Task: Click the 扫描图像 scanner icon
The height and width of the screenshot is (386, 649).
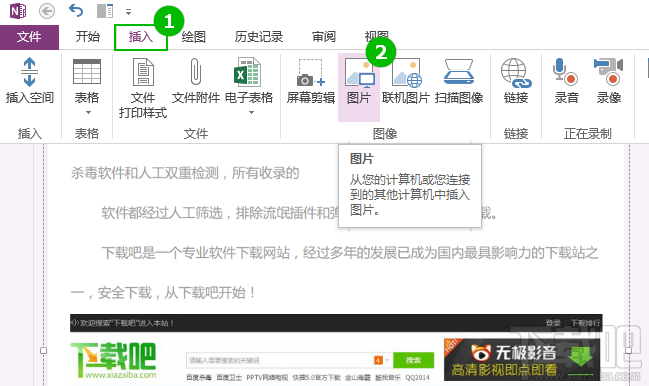Action: (x=459, y=72)
